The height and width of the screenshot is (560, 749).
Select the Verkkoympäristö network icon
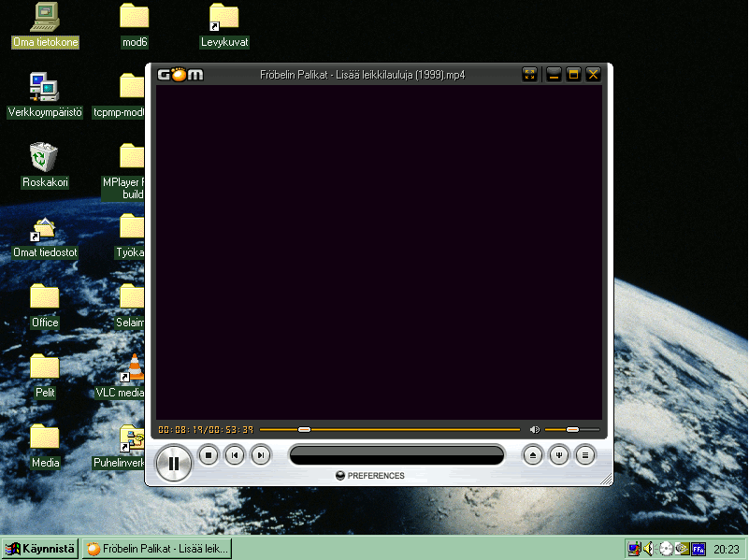coord(45,95)
